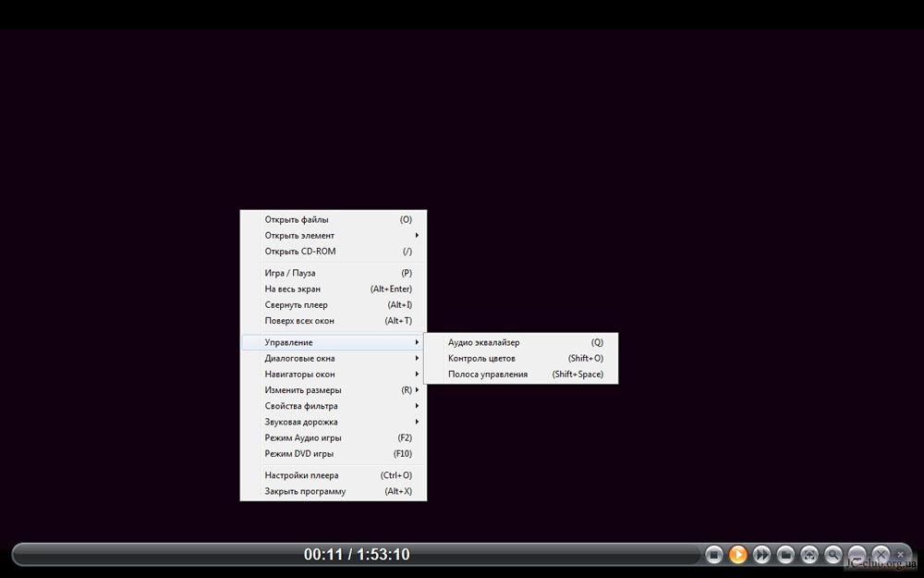The image size is (924, 578).
Task: Click the fullscreen icon in the control bar
Action: coord(809,555)
